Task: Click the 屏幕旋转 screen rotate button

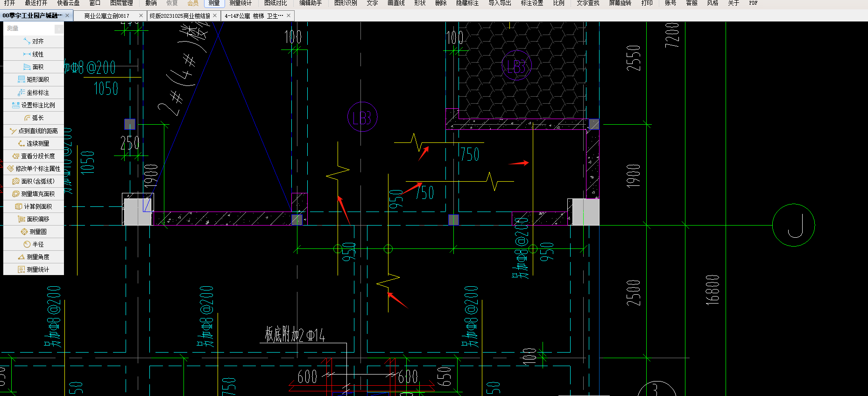Action: 620,3
